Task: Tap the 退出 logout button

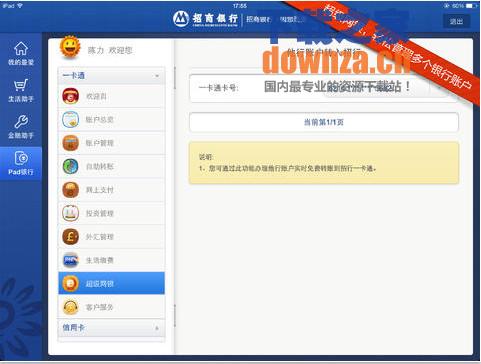Action: point(456,22)
